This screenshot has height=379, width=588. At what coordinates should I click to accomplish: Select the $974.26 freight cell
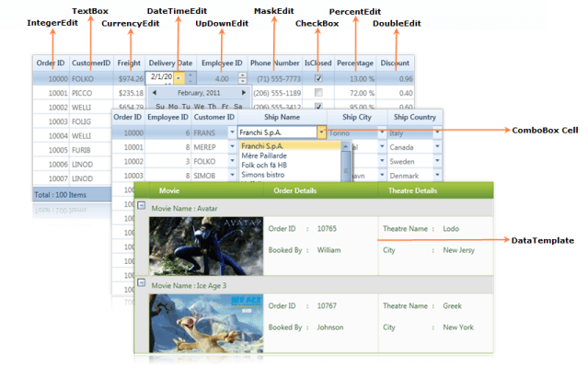[129, 79]
